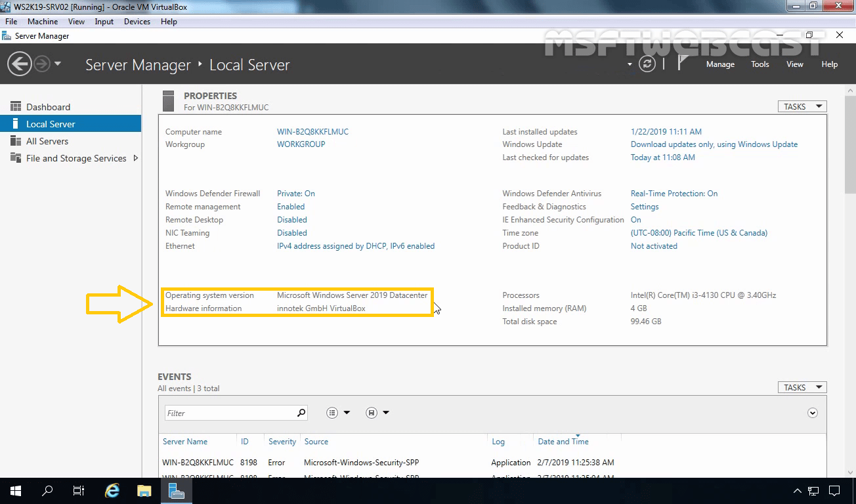Click IE Enhanced Security On link
The height and width of the screenshot is (504, 856).
pos(636,220)
